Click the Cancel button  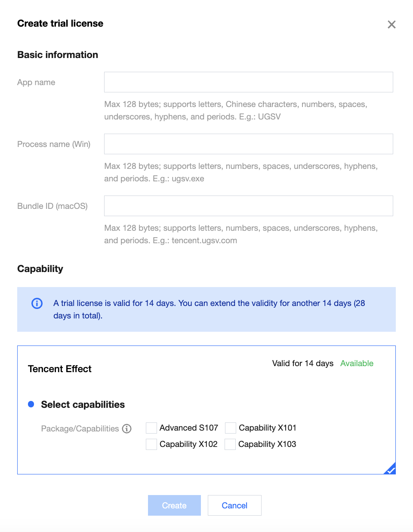tap(234, 505)
